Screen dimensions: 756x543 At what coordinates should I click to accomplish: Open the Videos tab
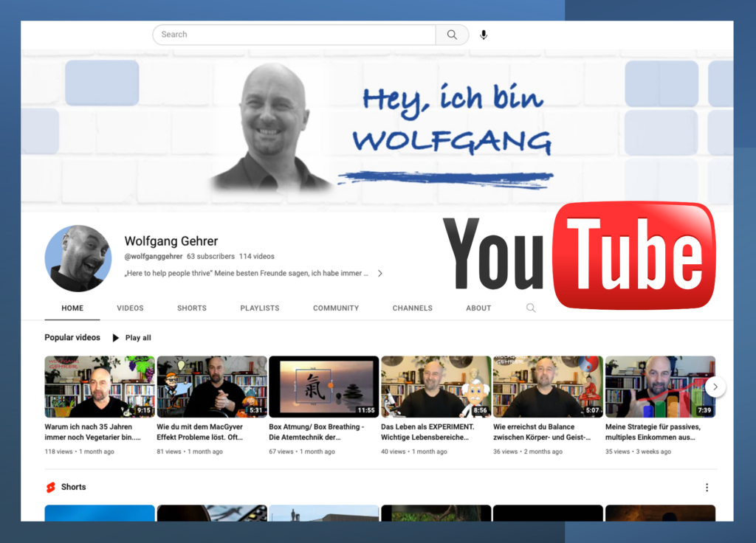point(130,308)
